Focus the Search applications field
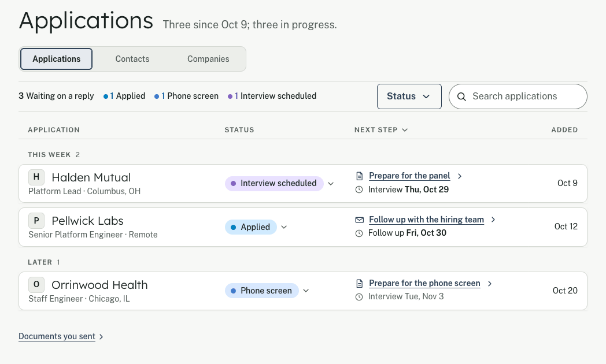Screen dimensions: 606x364 tap(518, 96)
